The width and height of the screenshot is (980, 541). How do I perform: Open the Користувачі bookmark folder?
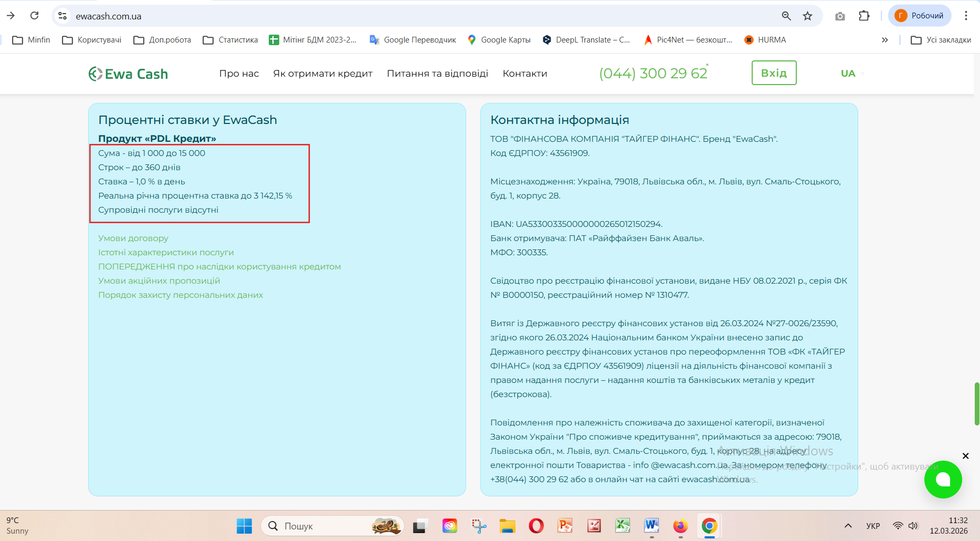[92, 40]
